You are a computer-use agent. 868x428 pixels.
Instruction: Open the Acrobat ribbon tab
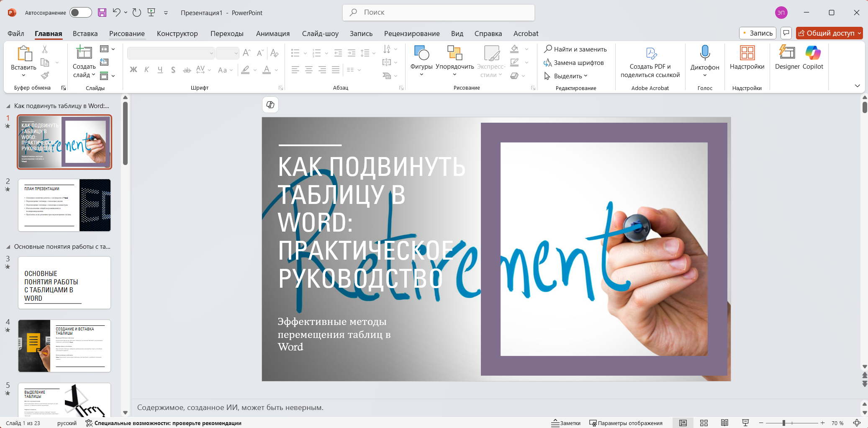[525, 34]
